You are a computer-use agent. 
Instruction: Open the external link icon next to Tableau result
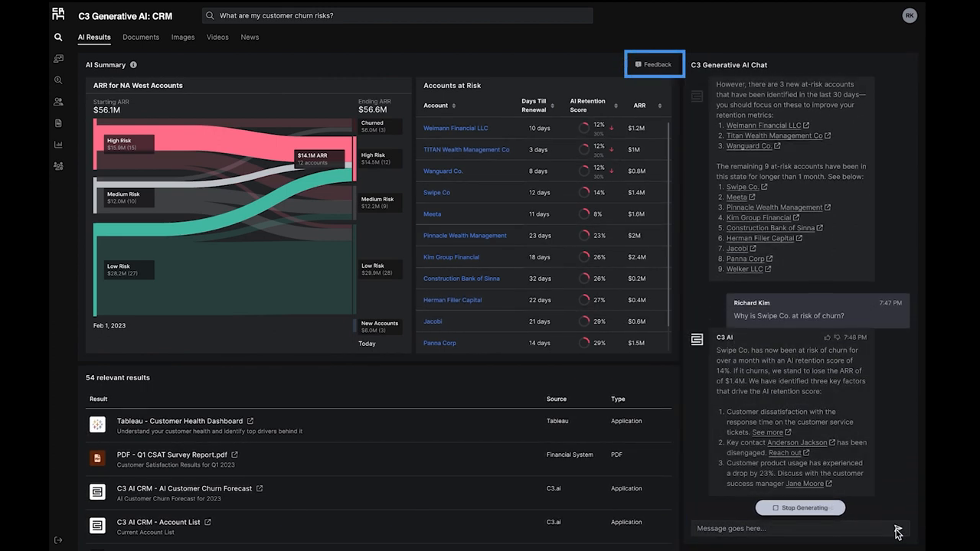coord(250,421)
